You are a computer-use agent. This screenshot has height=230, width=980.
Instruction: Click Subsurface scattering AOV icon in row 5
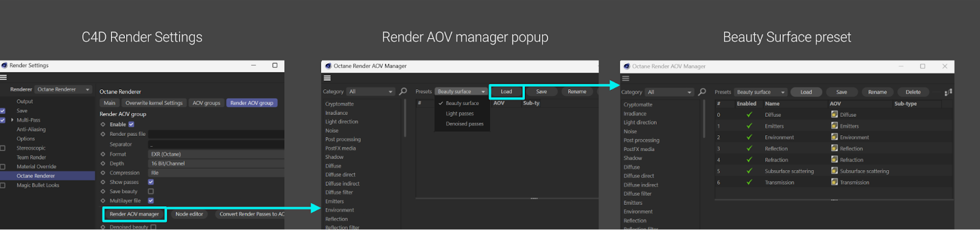coord(834,171)
